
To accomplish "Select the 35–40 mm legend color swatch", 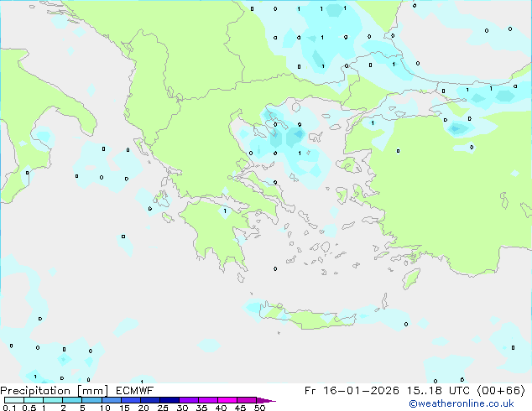I will click(208, 400).
